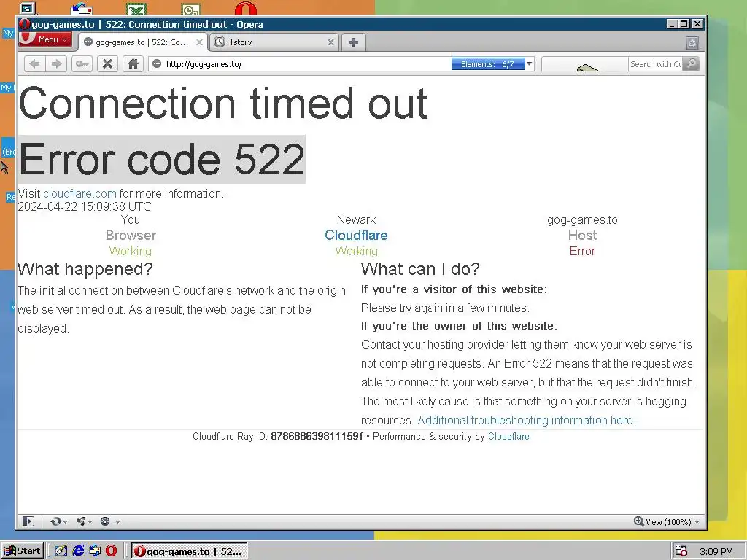
Task: Expand the View (100%) zoom dropdown
Action: point(697,522)
